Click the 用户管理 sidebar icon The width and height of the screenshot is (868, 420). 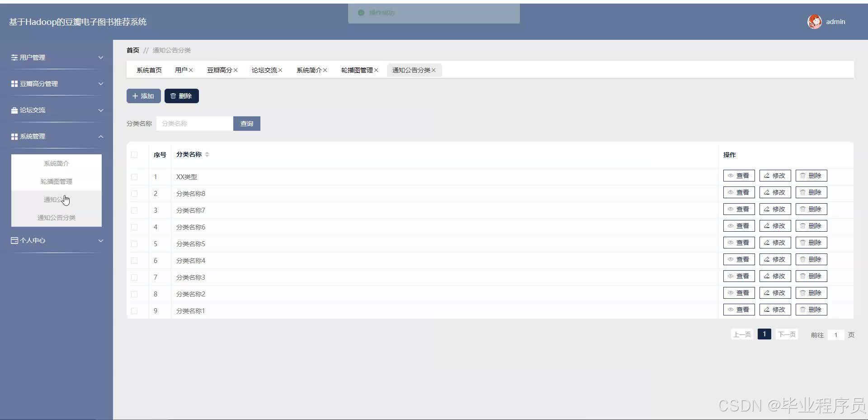[x=14, y=57]
